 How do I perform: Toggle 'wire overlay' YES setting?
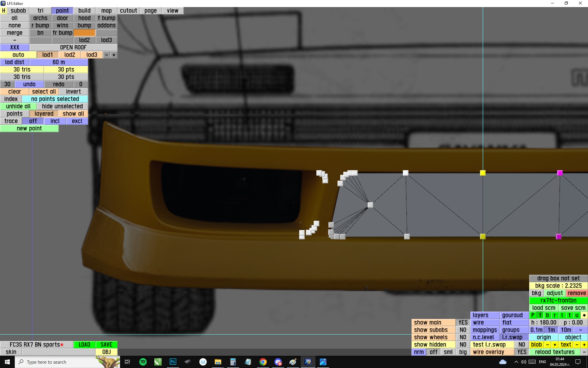coord(522,352)
